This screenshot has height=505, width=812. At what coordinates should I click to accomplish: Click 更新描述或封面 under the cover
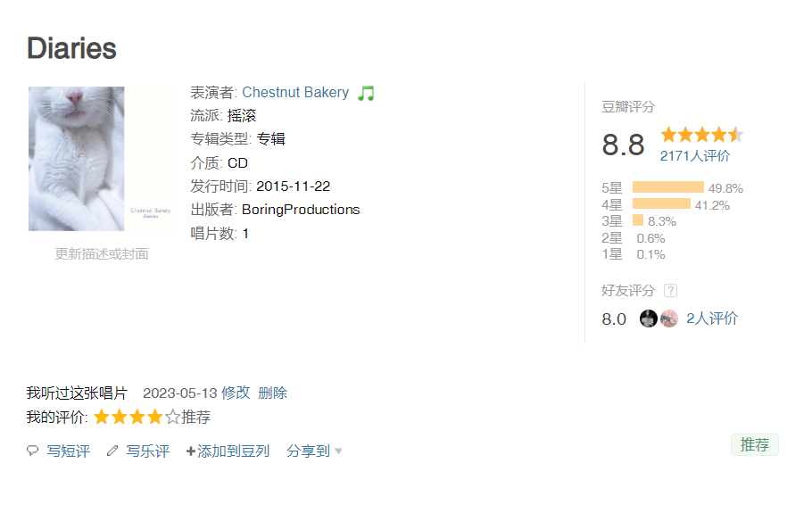[x=101, y=254]
